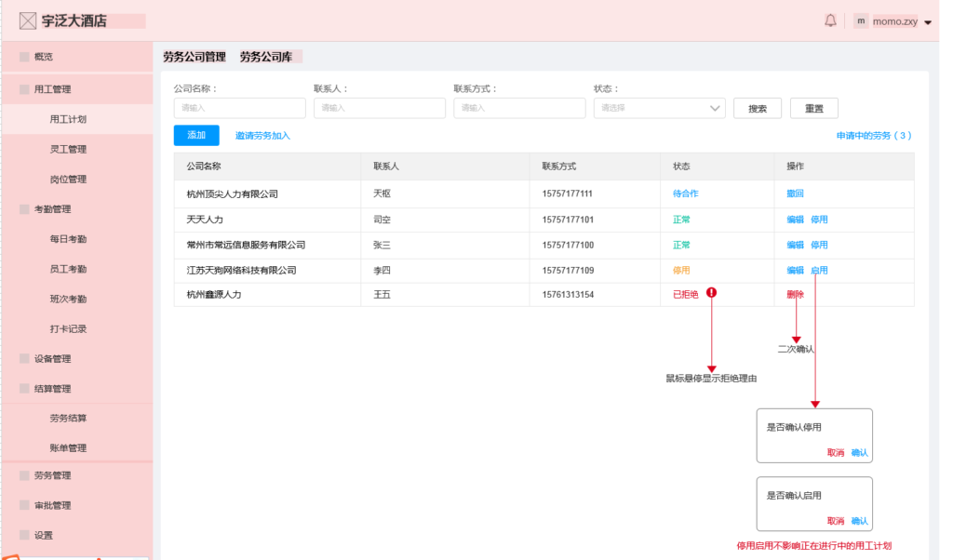
Task: Click 停用 for 常州市常远信息服务有限公司
Action: pyautogui.click(x=819, y=245)
